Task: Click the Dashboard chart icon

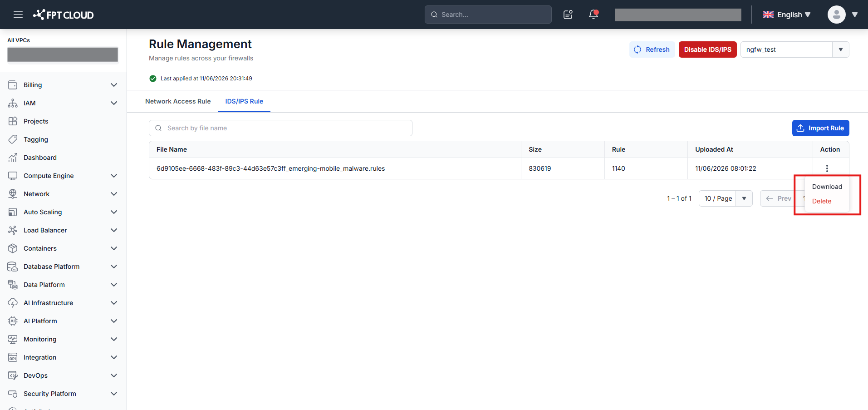Action: tap(13, 158)
